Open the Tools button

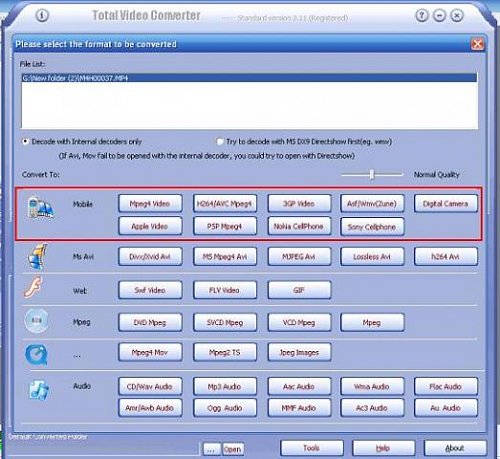coord(312,448)
